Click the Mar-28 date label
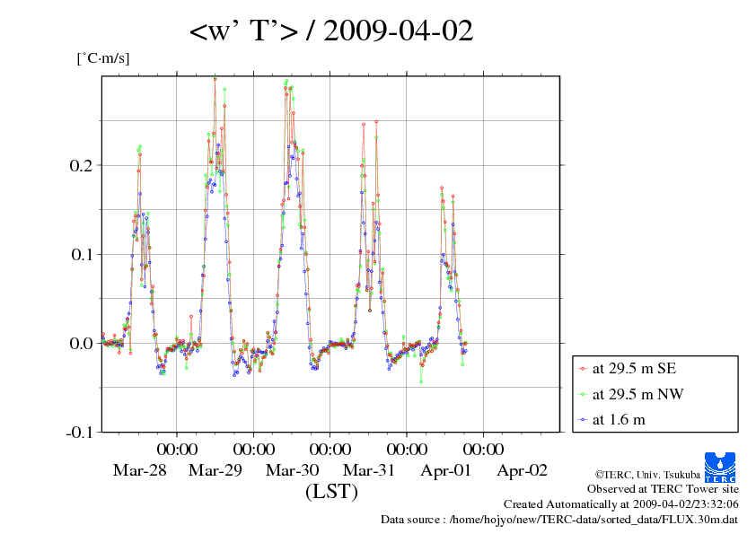This screenshot has width=756, height=534. (139, 470)
